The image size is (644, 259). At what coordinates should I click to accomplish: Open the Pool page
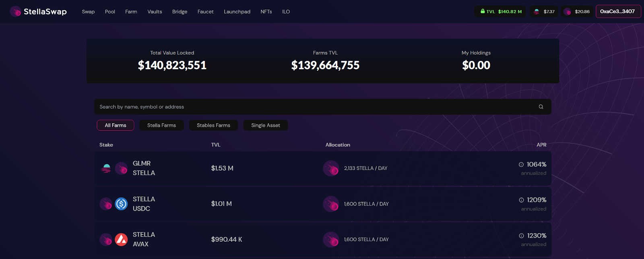pyautogui.click(x=110, y=12)
